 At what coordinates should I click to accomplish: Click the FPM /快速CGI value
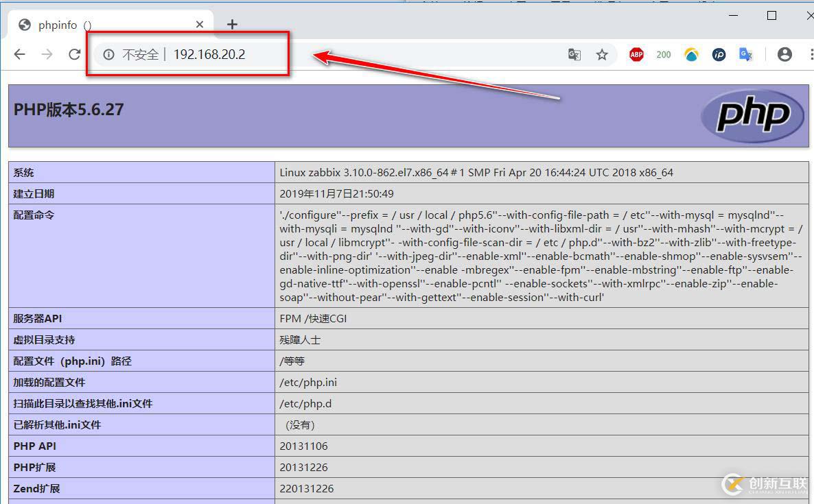313,319
